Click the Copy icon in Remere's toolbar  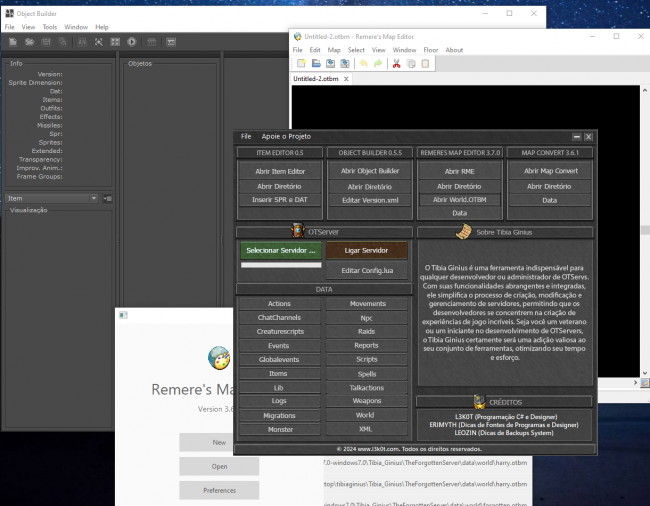(x=411, y=63)
